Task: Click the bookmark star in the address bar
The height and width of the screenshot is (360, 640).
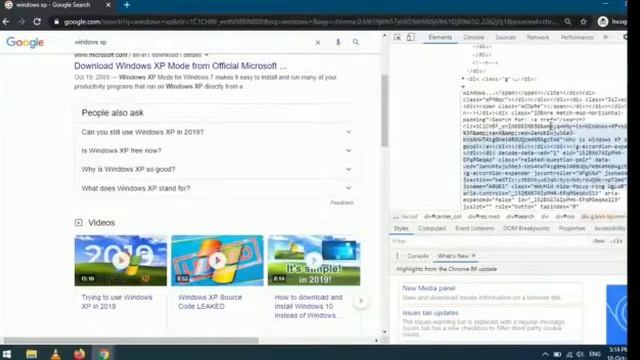Action: tap(584, 22)
